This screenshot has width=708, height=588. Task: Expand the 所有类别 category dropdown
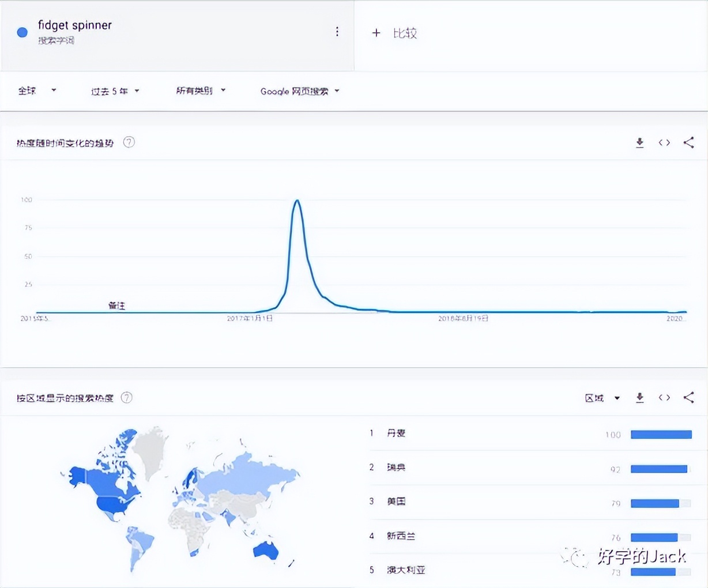200,91
